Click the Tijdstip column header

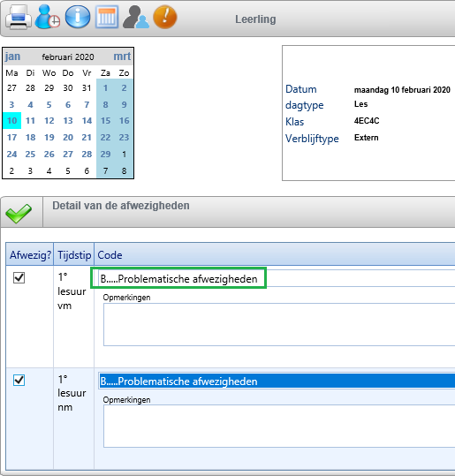74,254
